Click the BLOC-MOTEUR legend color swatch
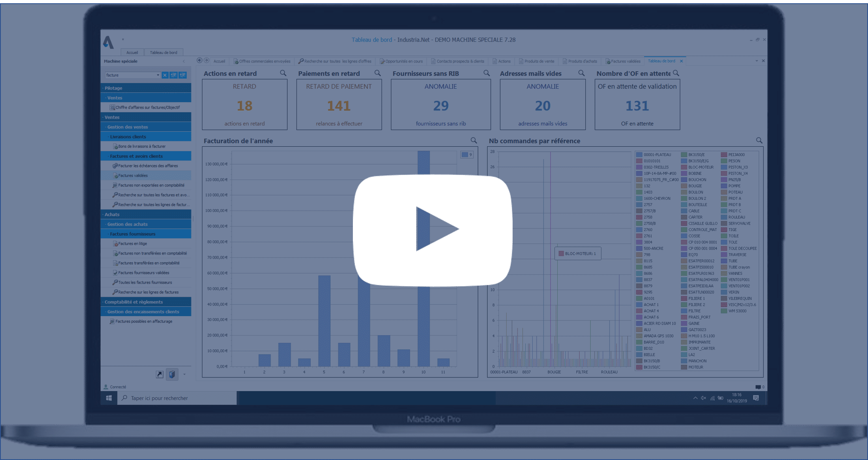 684,167
